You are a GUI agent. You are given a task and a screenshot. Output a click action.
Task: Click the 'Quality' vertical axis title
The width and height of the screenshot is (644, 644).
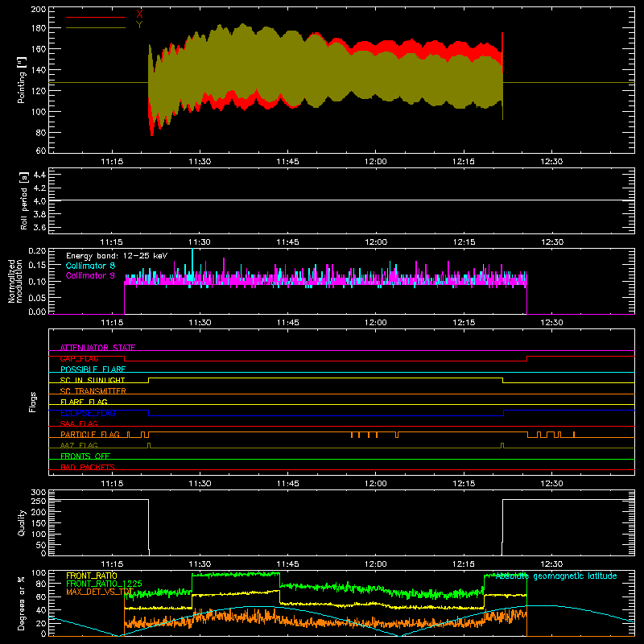pyautogui.click(x=22, y=522)
